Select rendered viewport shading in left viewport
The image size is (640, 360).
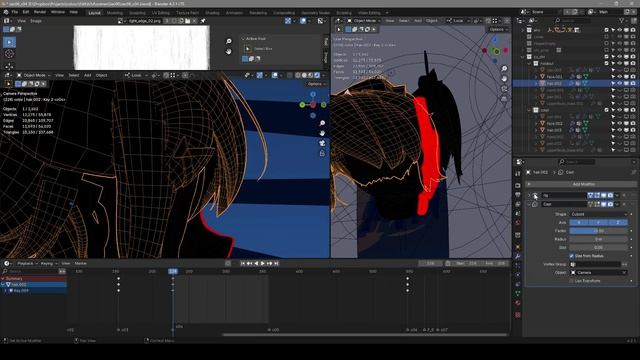(x=317, y=75)
